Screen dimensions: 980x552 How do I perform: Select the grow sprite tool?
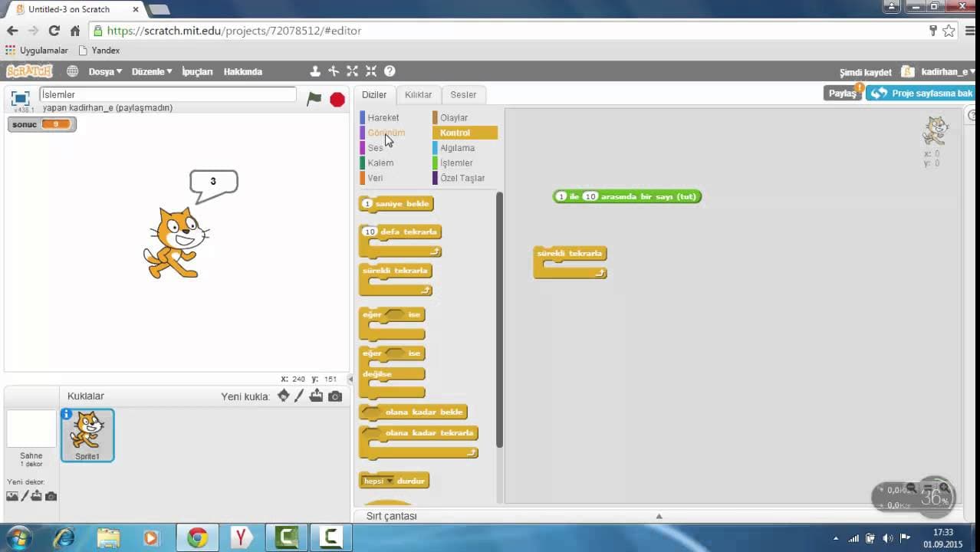pos(352,71)
